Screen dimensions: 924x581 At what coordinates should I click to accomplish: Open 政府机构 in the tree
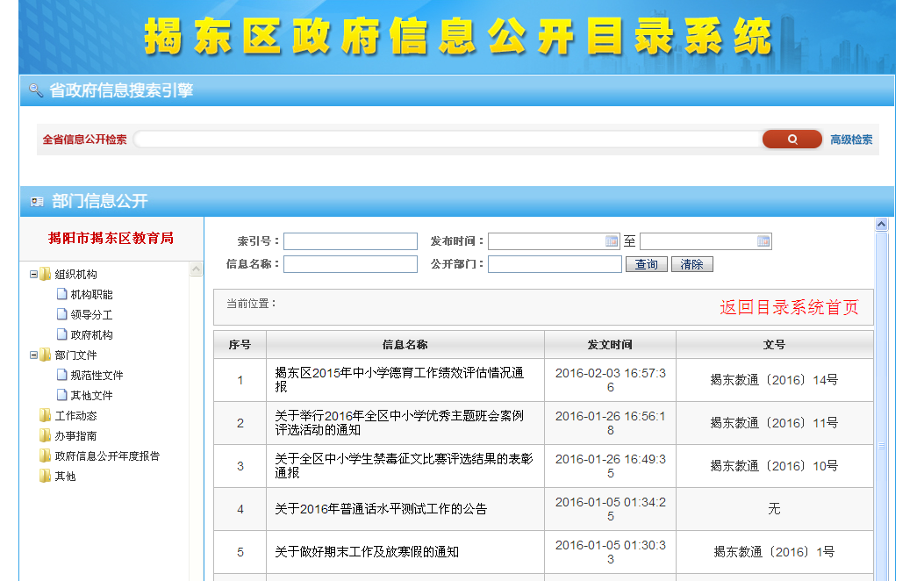coord(92,334)
